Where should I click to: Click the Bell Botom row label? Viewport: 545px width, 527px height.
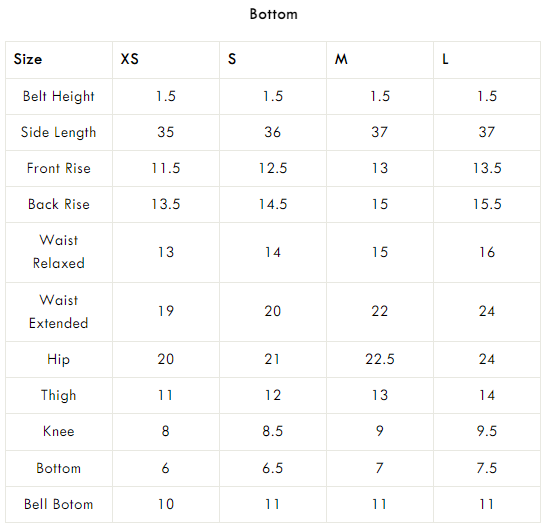58,504
